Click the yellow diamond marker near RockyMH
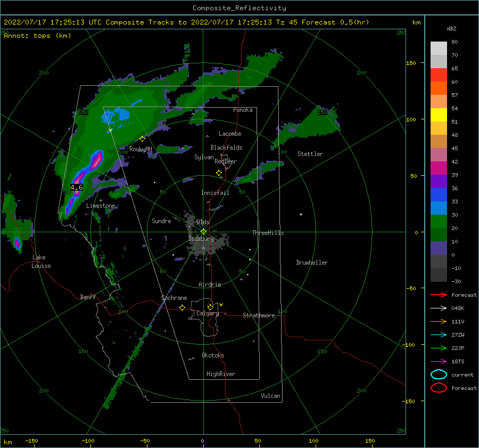 coord(142,139)
